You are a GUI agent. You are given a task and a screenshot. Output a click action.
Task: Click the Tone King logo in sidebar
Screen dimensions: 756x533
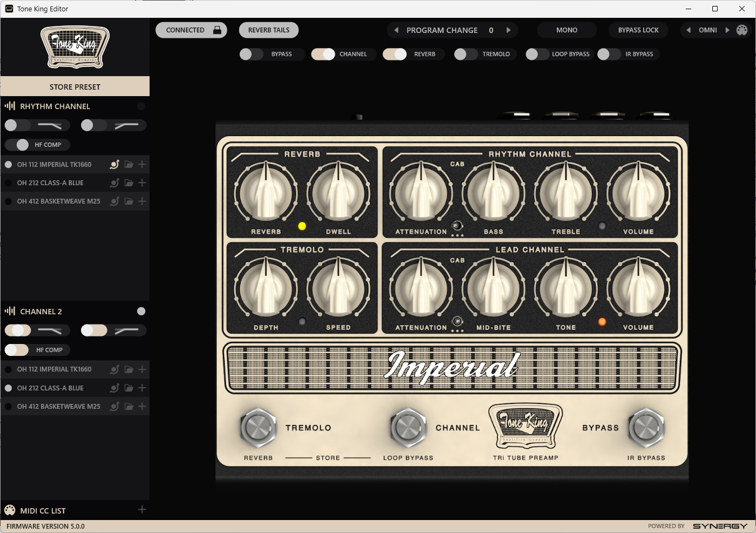[75, 48]
